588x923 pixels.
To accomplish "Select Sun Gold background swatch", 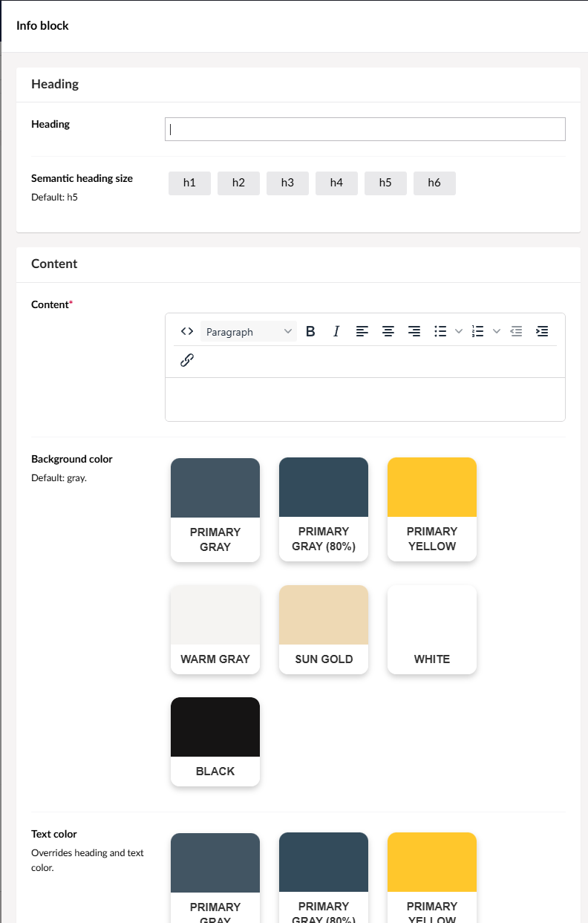I will pos(324,629).
